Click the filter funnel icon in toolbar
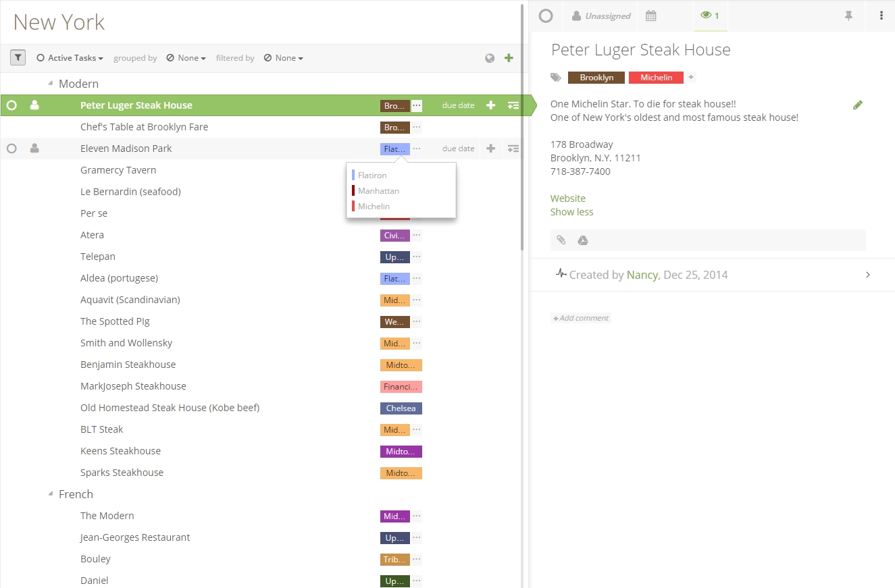The width and height of the screenshot is (895, 588). pos(18,58)
